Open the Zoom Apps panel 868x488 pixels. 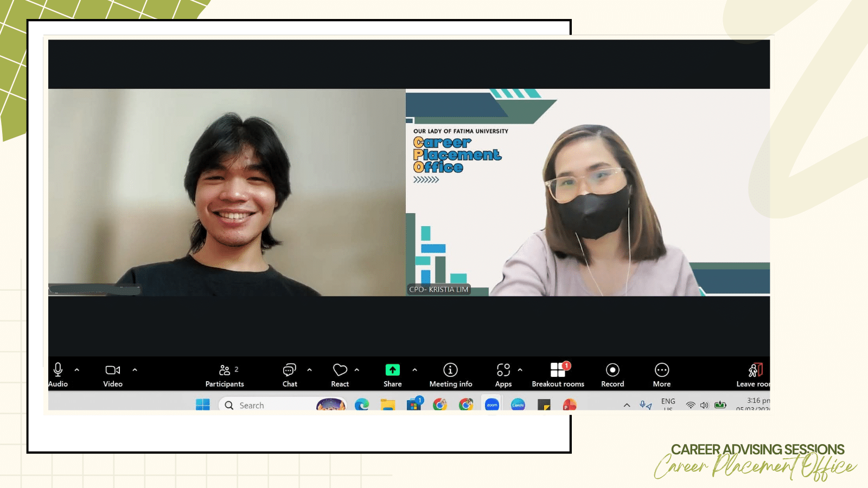[x=503, y=375]
